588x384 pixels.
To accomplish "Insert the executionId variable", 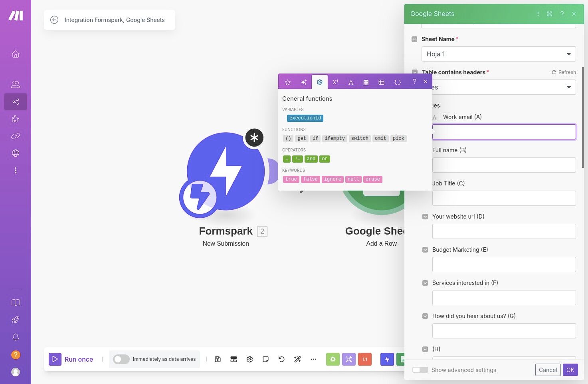I will pyautogui.click(x=305, y=118).
